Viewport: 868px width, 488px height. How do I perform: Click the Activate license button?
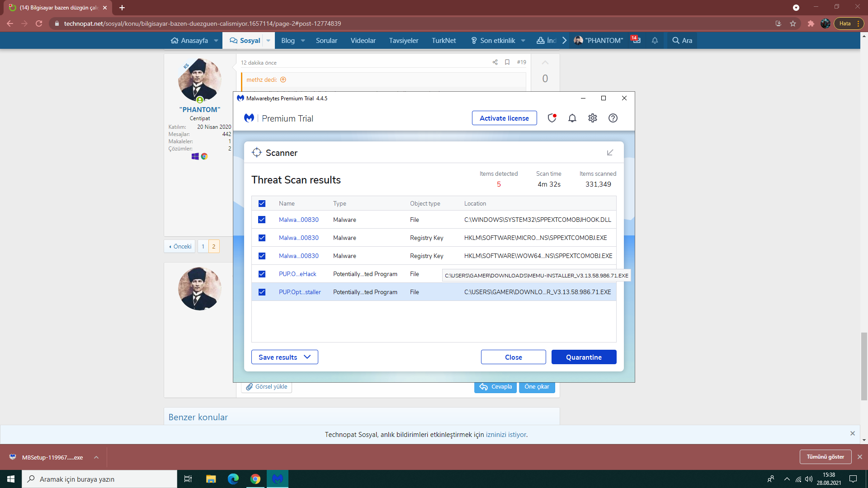coord(504,118)
